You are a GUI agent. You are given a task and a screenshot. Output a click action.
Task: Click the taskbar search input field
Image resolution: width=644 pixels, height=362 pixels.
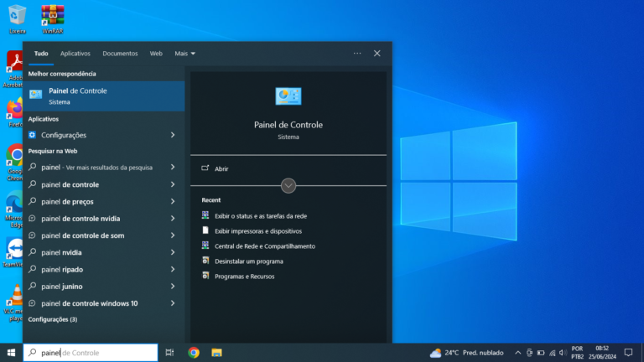(91, 353)
